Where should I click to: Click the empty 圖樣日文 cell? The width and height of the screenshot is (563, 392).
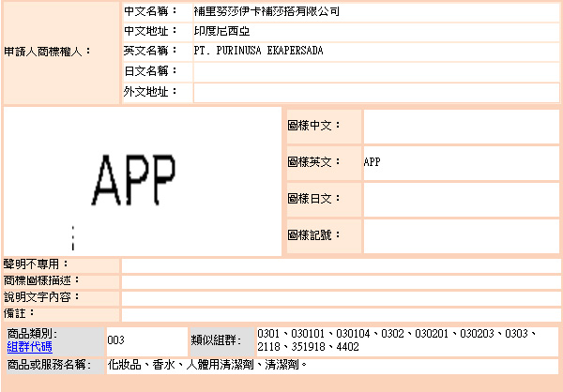click(x=462, y=200)
